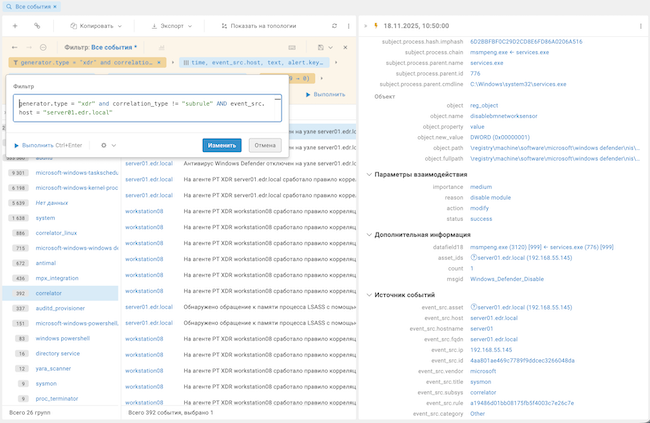Go back with the left arrow icon

(15, 47)
